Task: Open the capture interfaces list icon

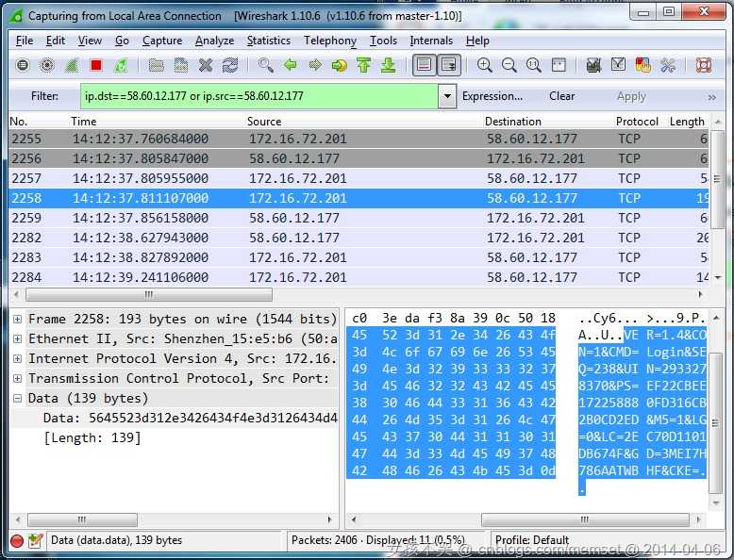Action: point(23,65)
